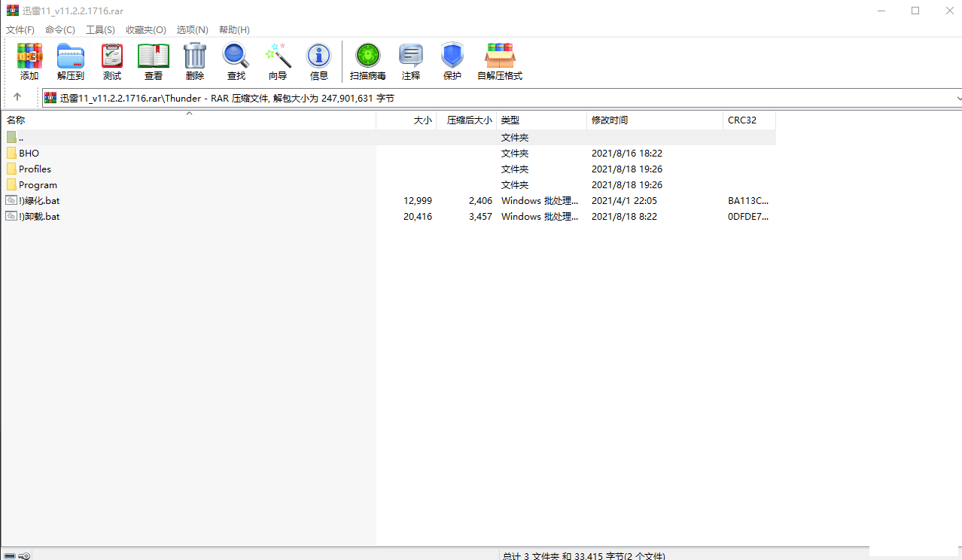Click the 解压到 (Extract to) toolbar icon
962x560 pixels.
click(71, 56)
